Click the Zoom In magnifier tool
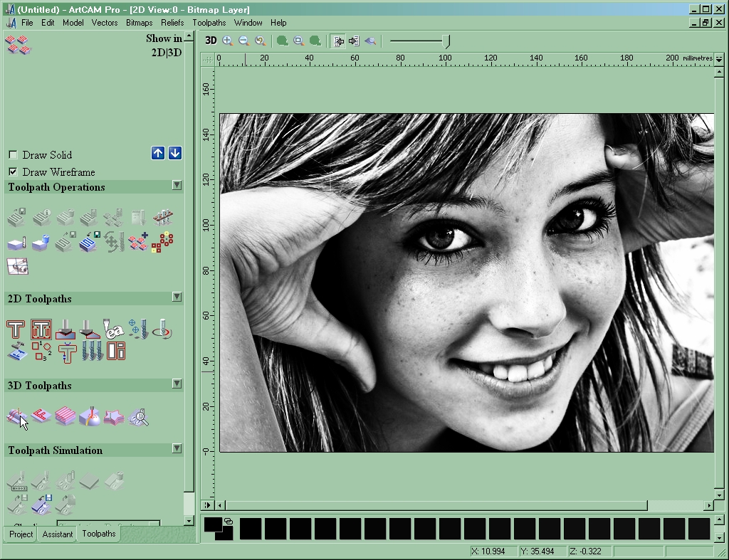 click(x=227, y=41)
